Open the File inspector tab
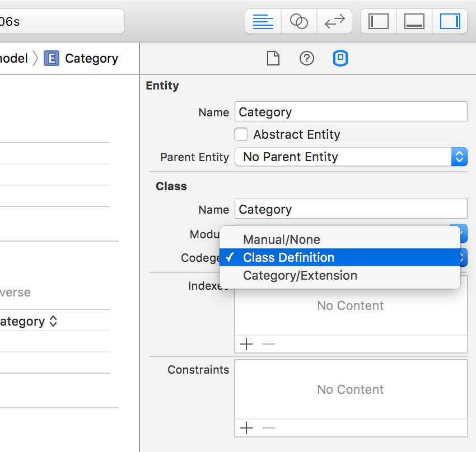This screenshot has height=452, width=476. coord(273,58)
